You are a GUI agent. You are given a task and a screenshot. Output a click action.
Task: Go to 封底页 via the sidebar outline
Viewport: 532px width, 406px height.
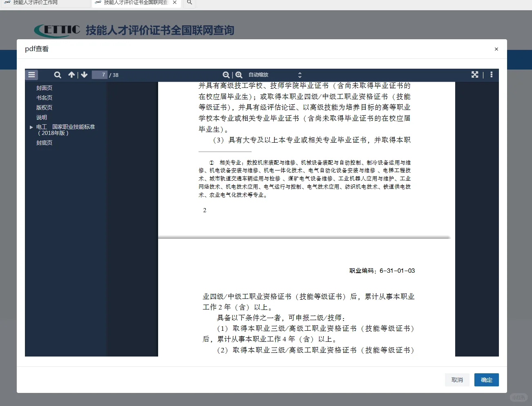44,142
